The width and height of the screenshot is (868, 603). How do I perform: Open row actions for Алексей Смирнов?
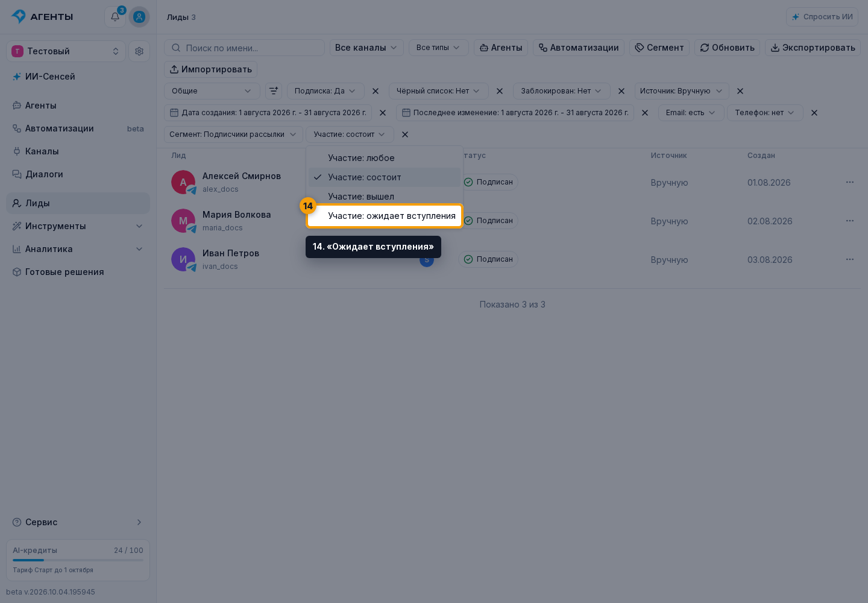point(850,182)
